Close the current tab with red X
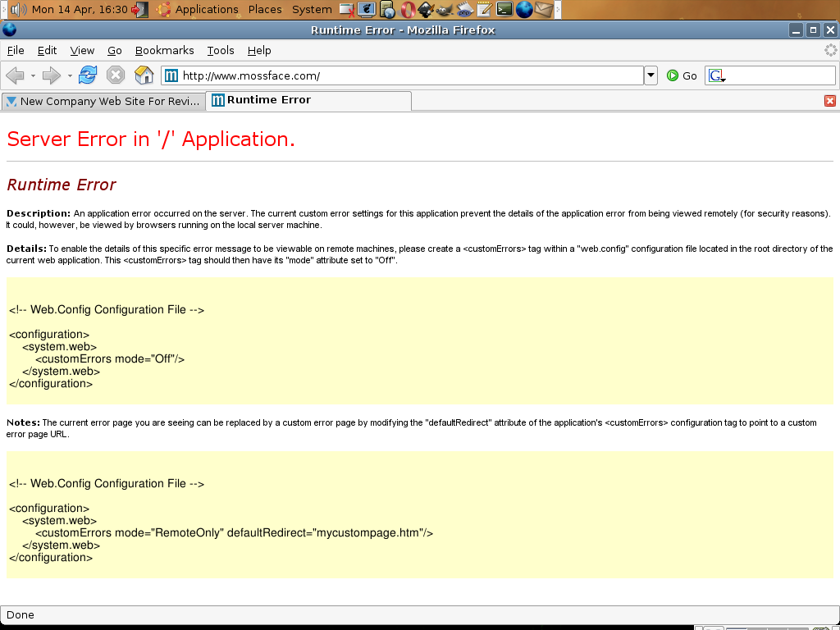 [830, 101]
